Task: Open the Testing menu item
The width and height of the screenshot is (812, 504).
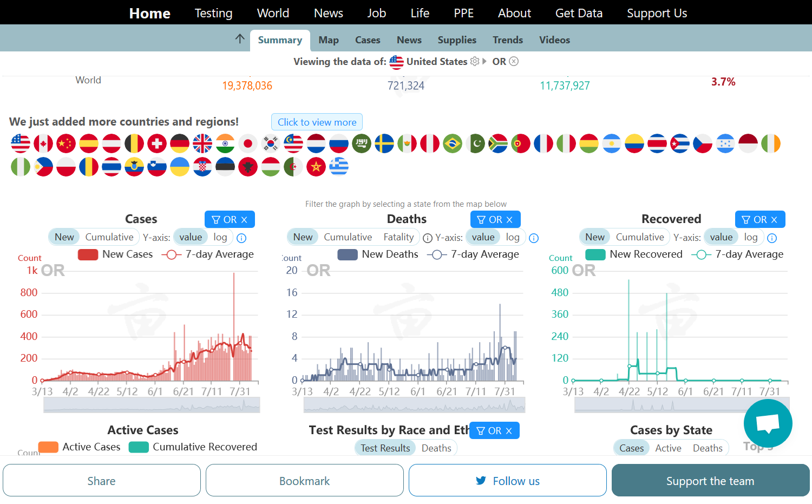Action: (x=213, y=13)
